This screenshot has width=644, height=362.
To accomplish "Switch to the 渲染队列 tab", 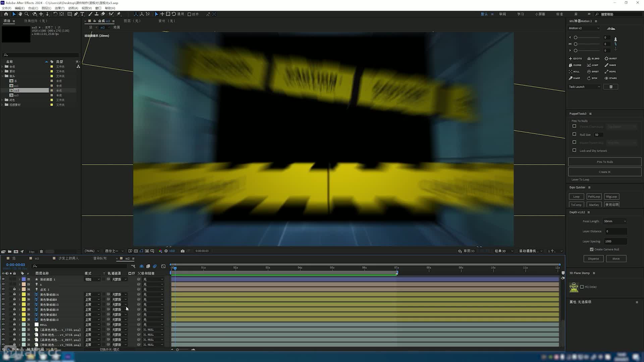I will (100, 258).
